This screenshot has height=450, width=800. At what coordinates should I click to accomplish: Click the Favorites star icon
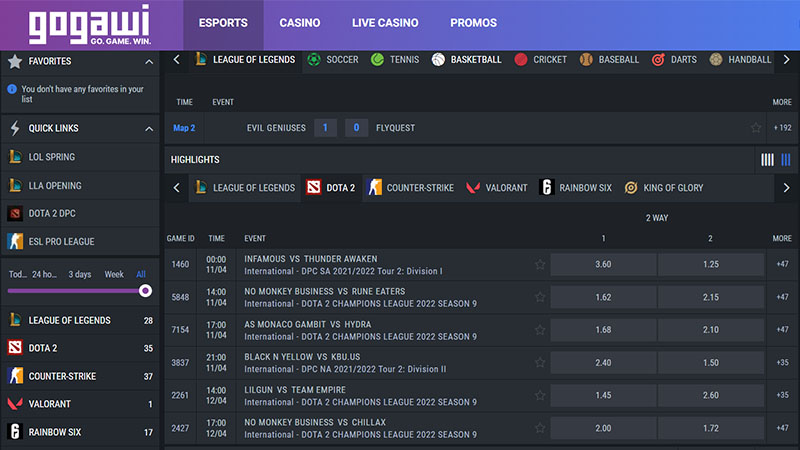click(15, 61)
